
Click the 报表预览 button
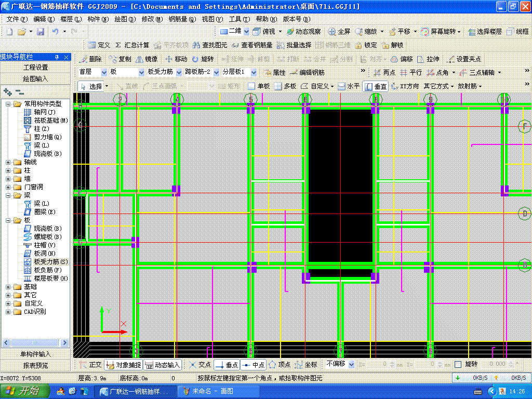pyautogui.click(x=35, y=365)
